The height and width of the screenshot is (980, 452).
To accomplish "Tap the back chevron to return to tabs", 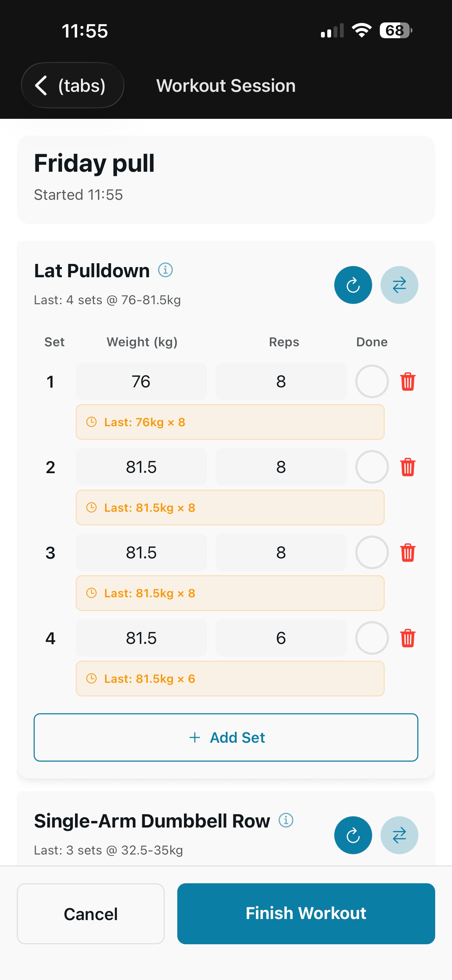I will coord(42,85).
